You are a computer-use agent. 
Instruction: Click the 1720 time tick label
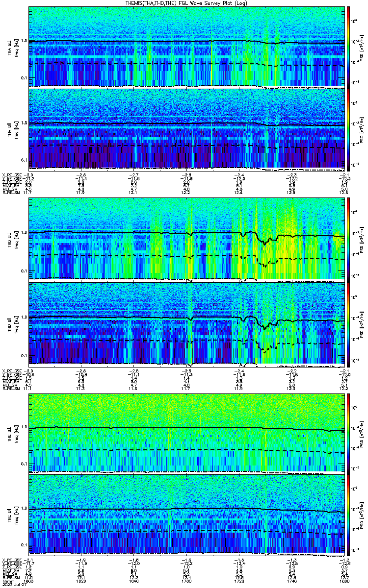[x=239, y=581]
